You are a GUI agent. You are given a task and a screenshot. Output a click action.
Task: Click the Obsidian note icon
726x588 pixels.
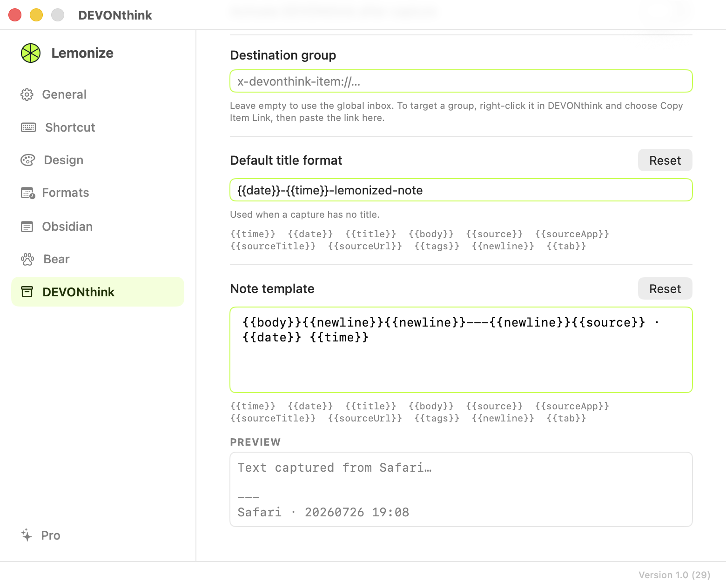click(x=27, y=227)
